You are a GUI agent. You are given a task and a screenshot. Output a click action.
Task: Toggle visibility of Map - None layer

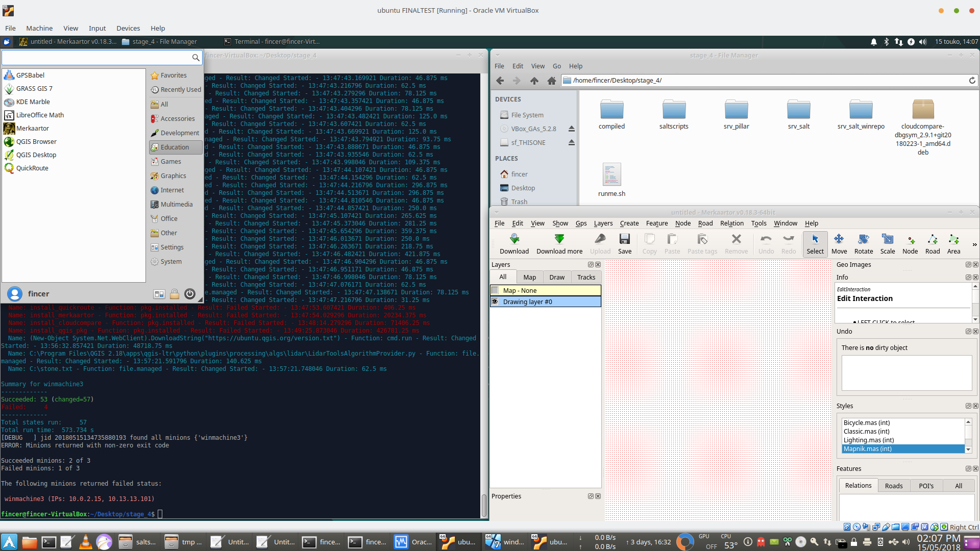point(495,290)
